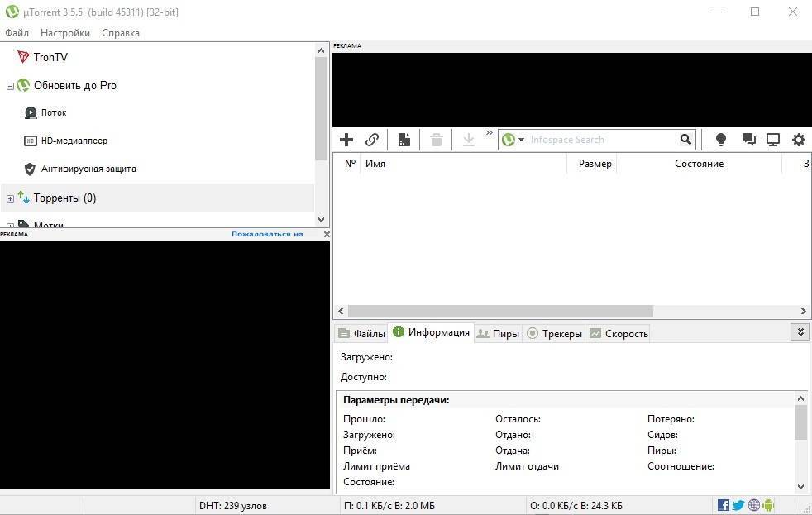The image size is (812, 515).
Task: Click the Add Torrent plus icon
Action: click(x=346, y=140)
